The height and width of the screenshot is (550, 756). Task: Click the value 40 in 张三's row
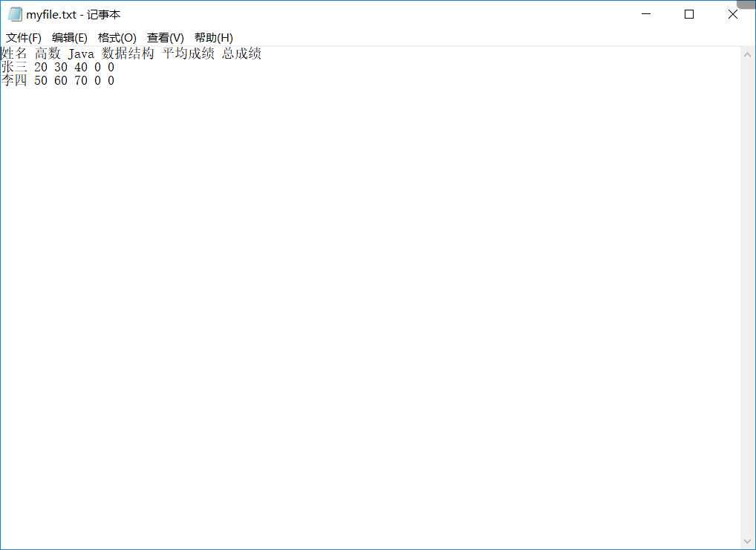tap(81, 67)
